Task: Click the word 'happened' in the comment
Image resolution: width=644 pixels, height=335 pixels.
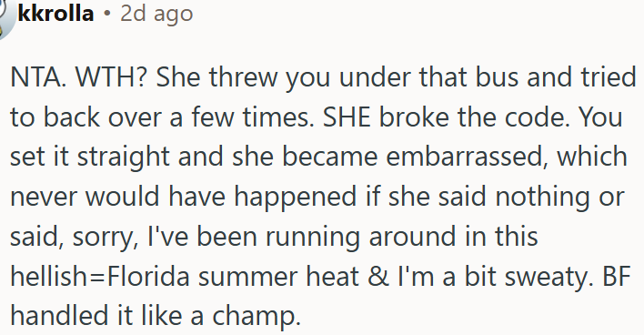Action: tap(296, 197)
